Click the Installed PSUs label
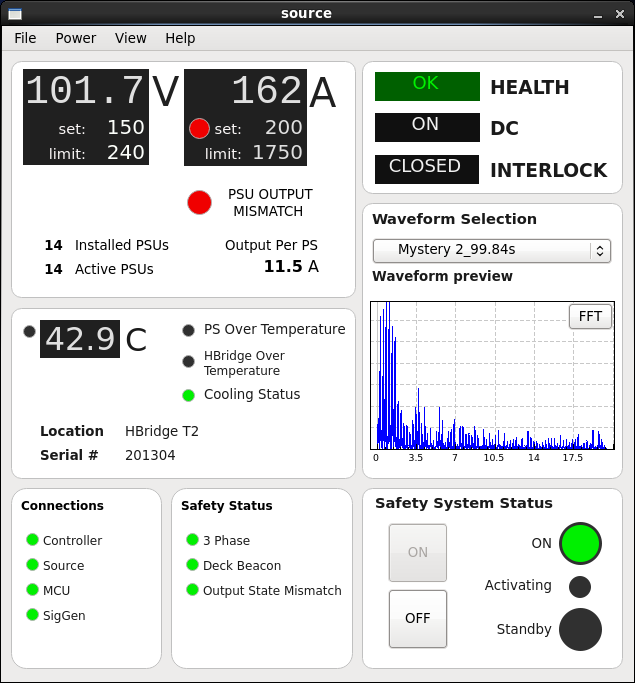Screen dimensions: 635x683 tap(122, 245)
